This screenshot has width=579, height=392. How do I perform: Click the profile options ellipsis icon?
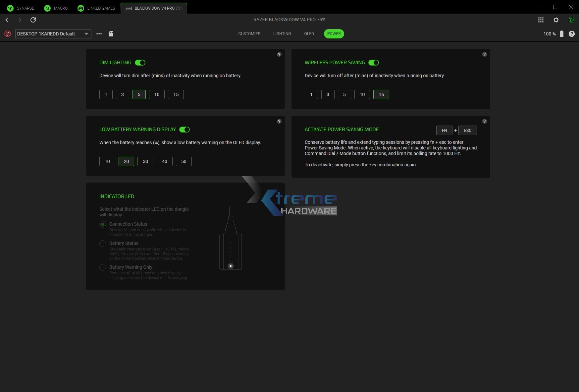pyautogui.click(x=99, y=33)
